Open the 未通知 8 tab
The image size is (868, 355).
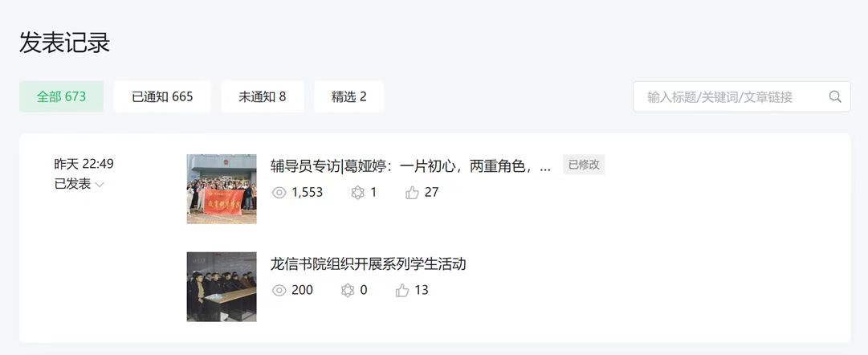(263, 97)
